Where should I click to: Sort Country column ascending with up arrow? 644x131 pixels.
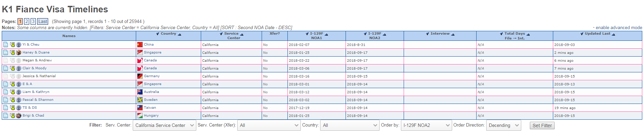point(179,34)
